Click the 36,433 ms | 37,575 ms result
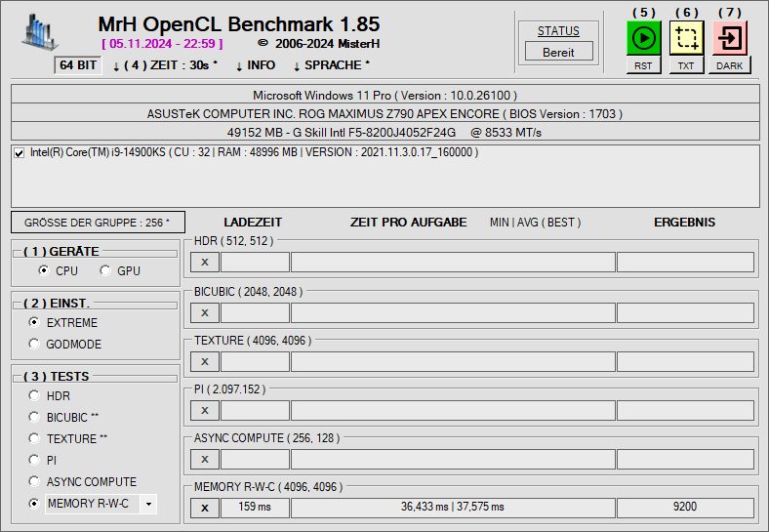769x532 pixels. 453,508
